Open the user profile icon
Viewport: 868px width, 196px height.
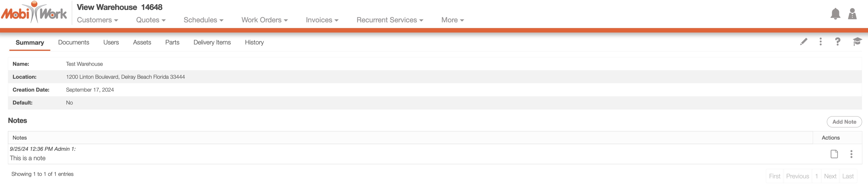852,14
